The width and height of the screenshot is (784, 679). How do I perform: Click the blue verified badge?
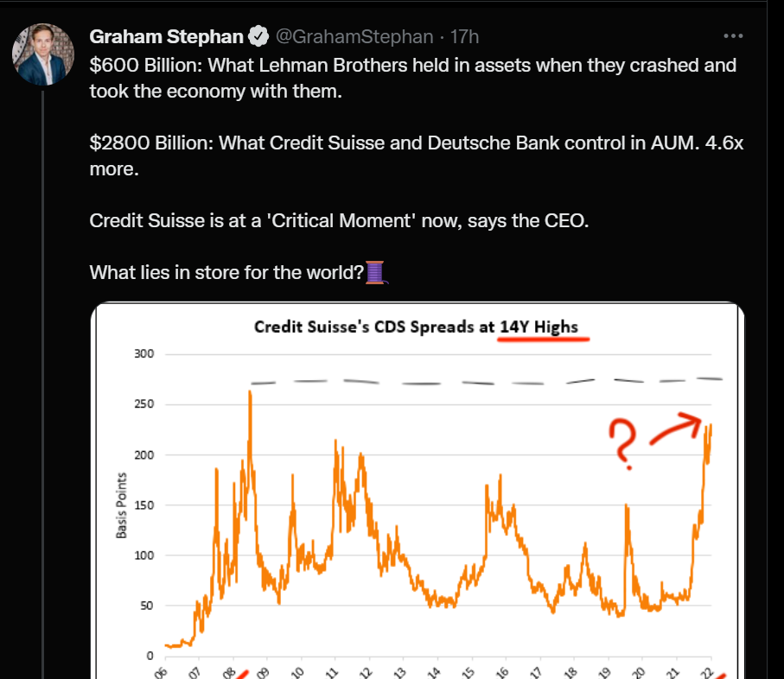[258, 36]
